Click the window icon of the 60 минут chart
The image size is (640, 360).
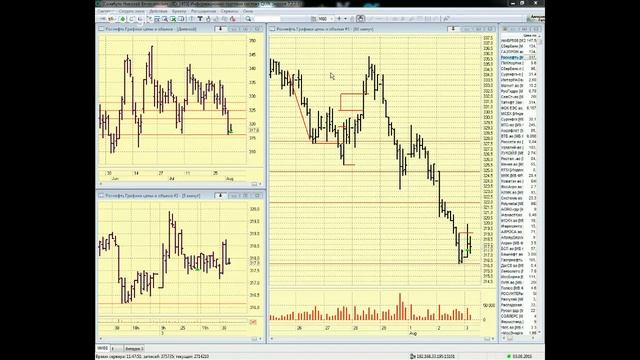coord(272,29)
